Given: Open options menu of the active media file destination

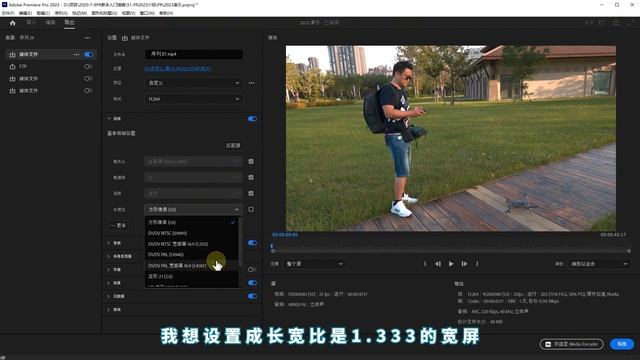Looking at the screenshot, I should [76, 54].
